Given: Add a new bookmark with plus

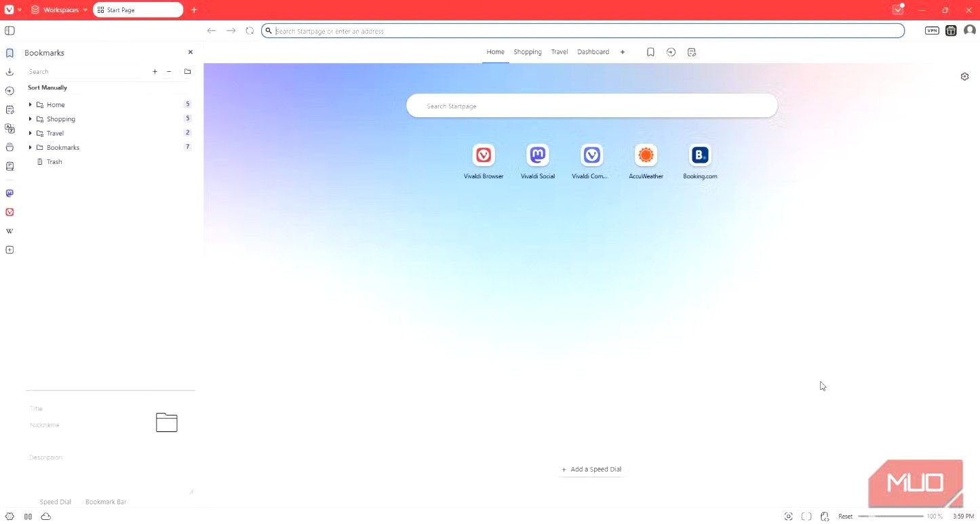Looking at the screenshot, I should 155,72.
